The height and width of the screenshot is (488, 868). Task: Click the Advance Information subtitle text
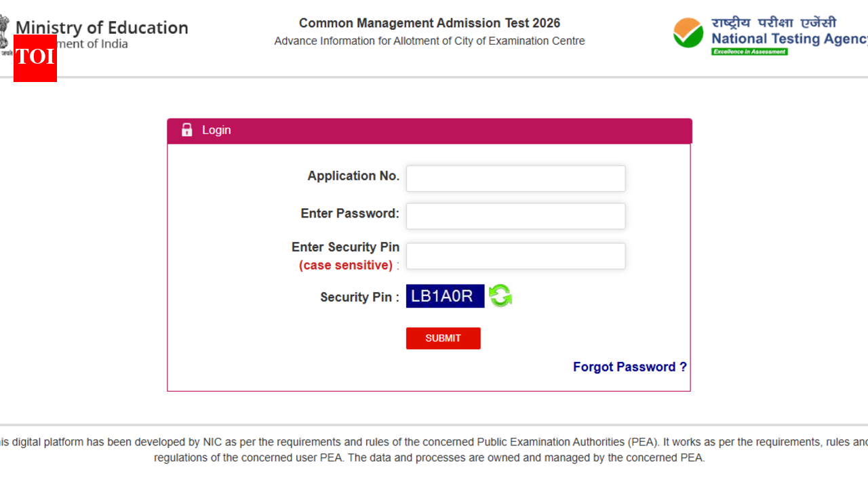(429, 41)
